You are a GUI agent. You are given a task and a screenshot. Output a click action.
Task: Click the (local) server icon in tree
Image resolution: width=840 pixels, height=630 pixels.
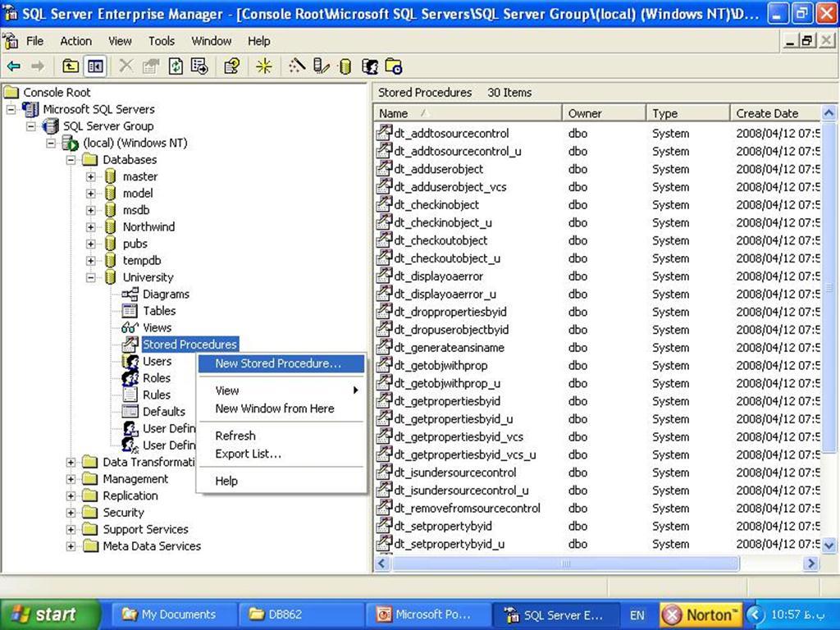[71, 143]
